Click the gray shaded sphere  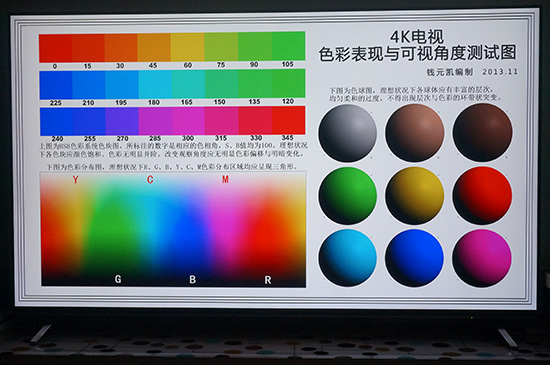pos(348,133)
